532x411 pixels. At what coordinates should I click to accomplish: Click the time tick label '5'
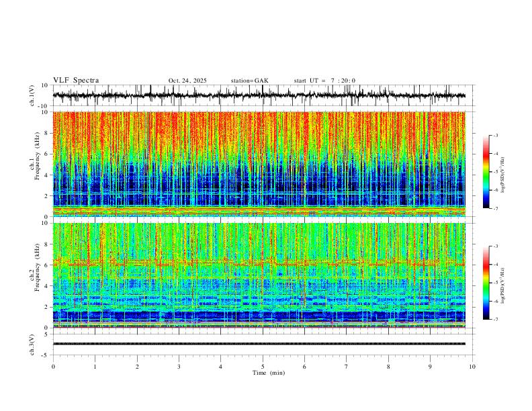263,367
